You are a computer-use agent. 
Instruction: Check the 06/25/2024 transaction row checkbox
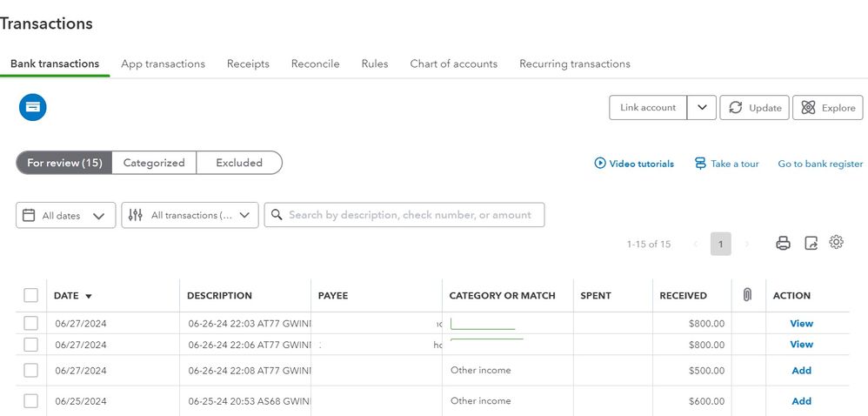click(31, 401)
